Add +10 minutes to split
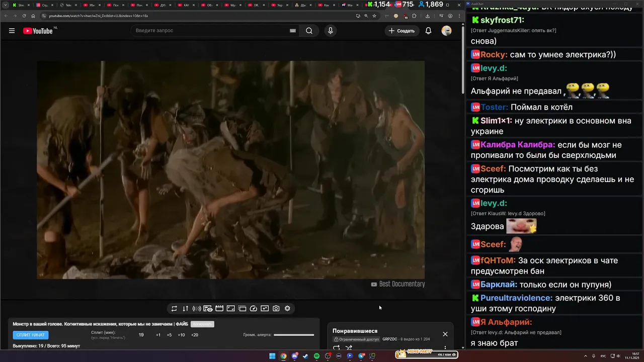 point(181,335)
